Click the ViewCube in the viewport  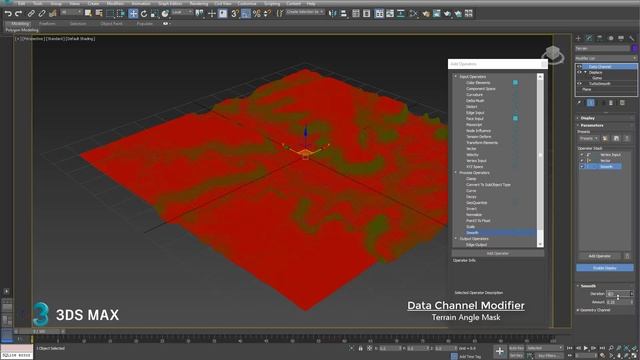tap(553, 54)
